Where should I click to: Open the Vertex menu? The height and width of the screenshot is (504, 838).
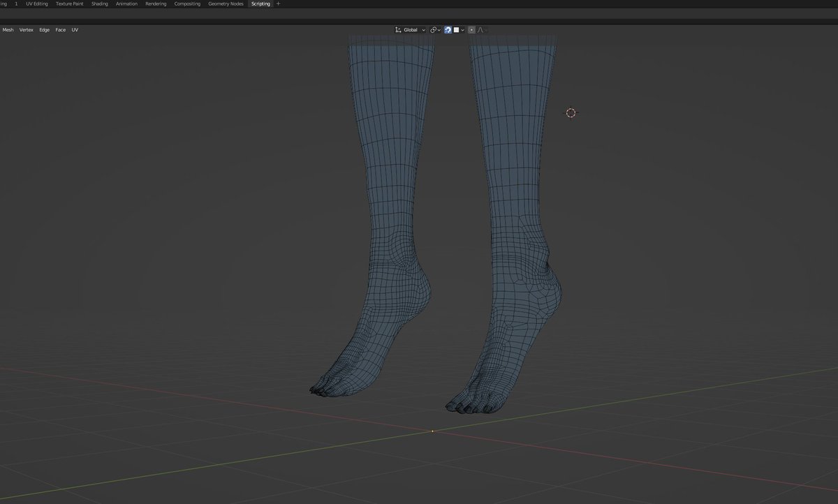27,30
